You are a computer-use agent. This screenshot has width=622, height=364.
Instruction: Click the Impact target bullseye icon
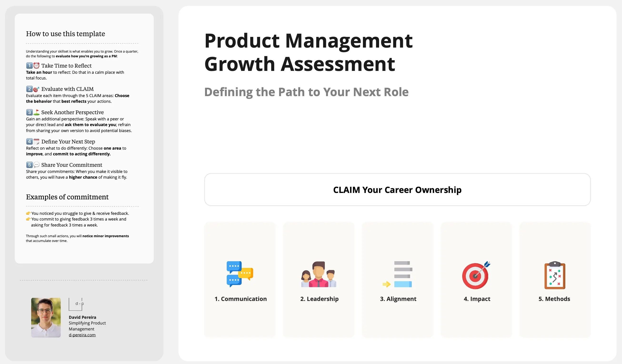click(x=476, y=275)
